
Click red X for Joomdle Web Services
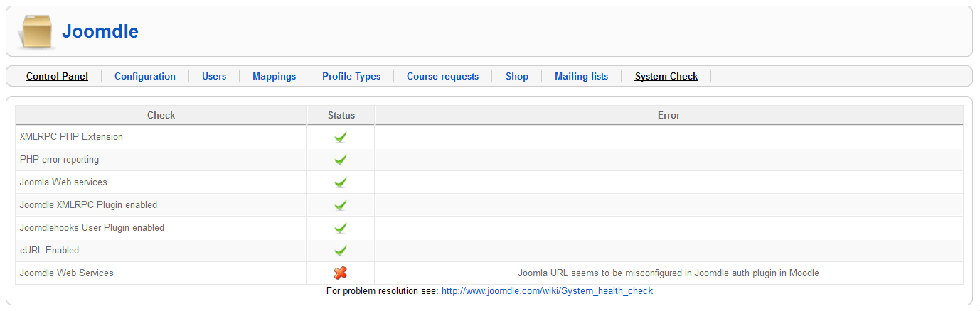(x=341, y=273)
